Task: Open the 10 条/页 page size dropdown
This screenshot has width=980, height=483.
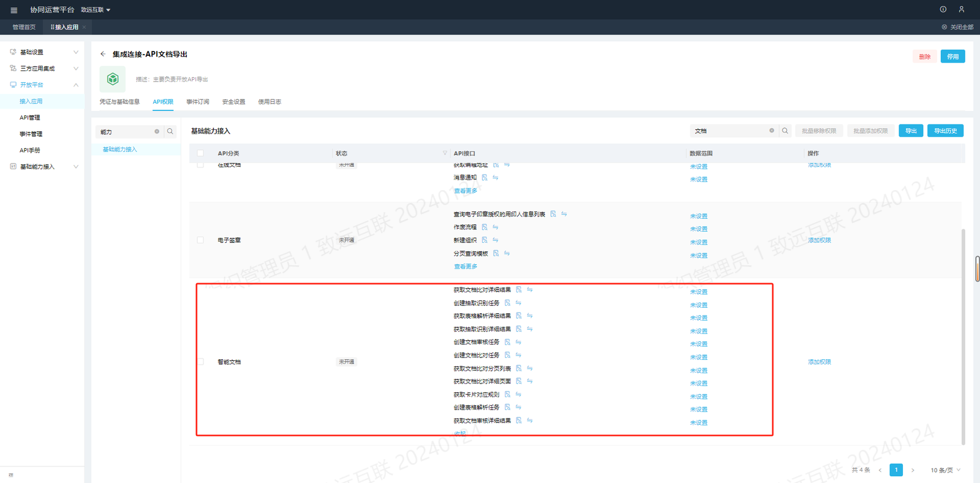Action: click(x=946, y=470)
